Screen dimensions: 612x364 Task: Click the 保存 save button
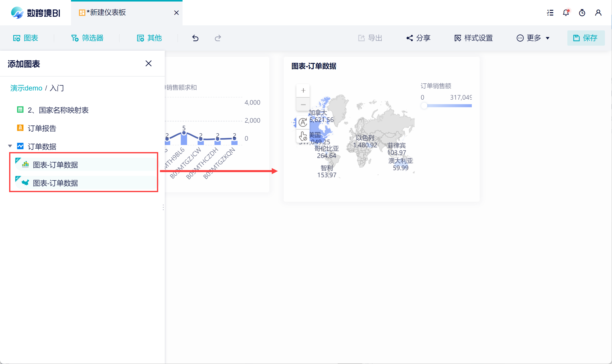tap(586, 38)
